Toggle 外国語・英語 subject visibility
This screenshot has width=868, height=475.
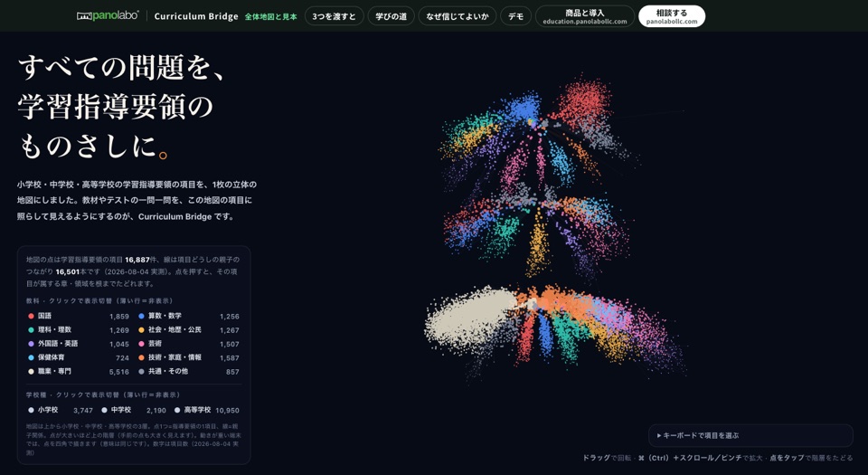78,344
